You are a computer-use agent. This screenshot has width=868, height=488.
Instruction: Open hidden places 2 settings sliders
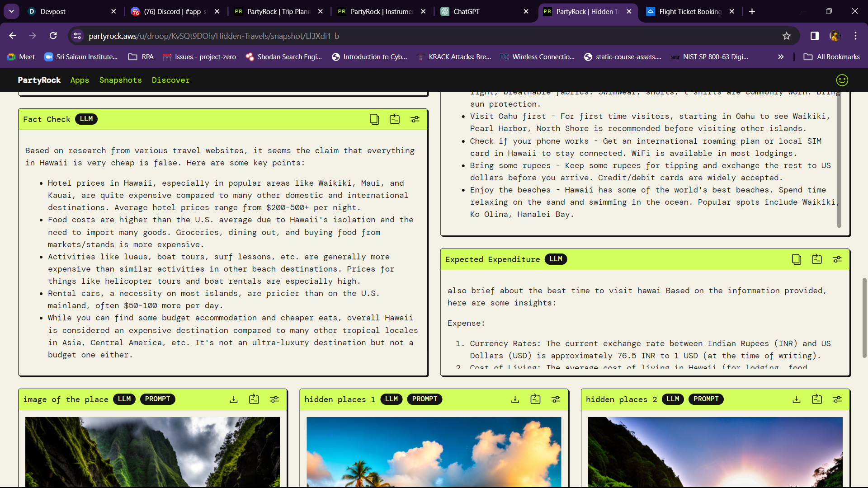[x=837, y=399]
